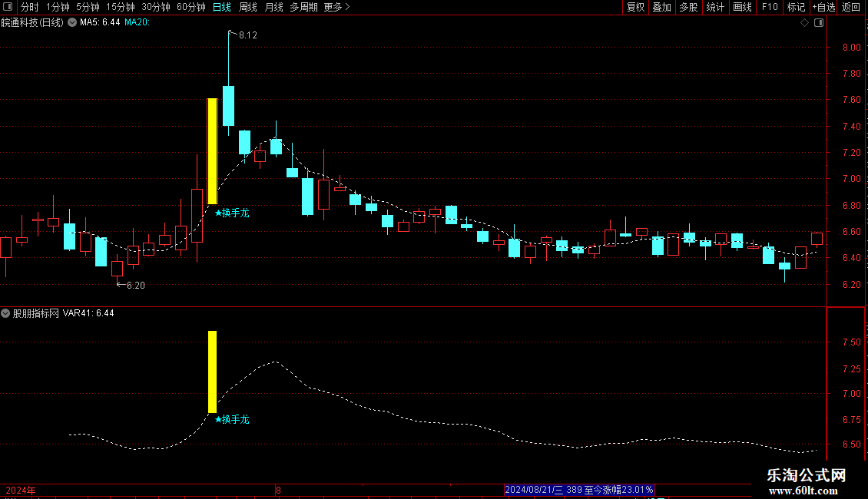Switch to the 1分钟 period
868x499 pixels.
point(58,7)
